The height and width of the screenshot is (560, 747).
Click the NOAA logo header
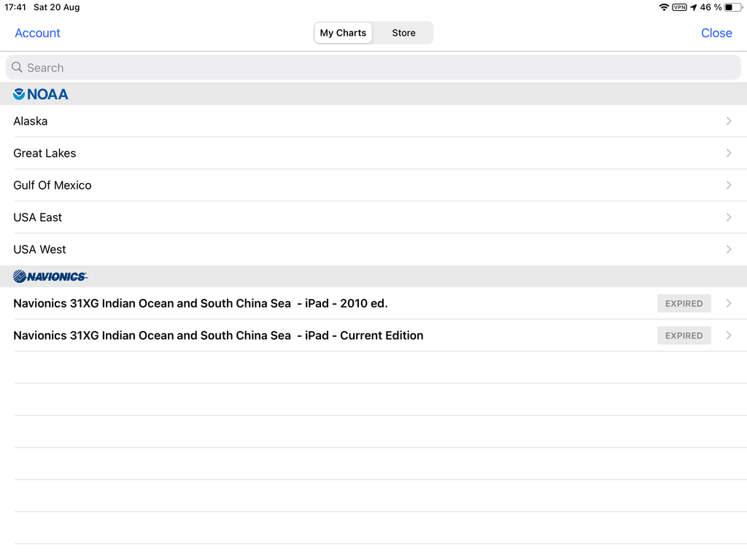(41, 94)
